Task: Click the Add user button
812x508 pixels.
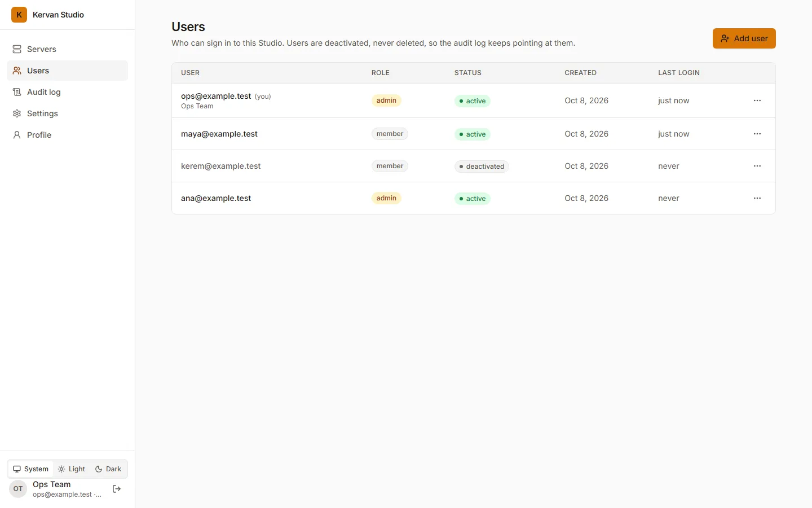Action: pos(744,38)
